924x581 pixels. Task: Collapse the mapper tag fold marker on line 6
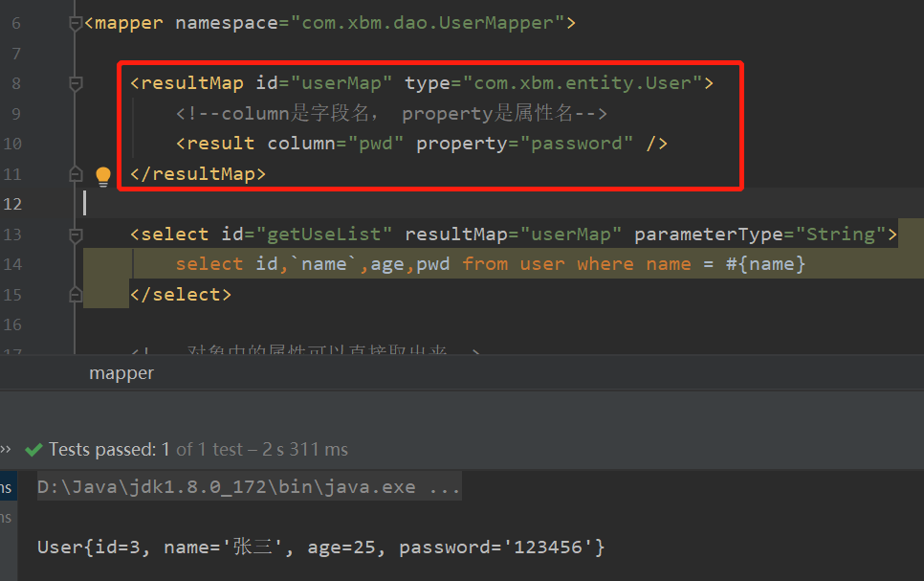pyautogui.click(x=76, y=24)
